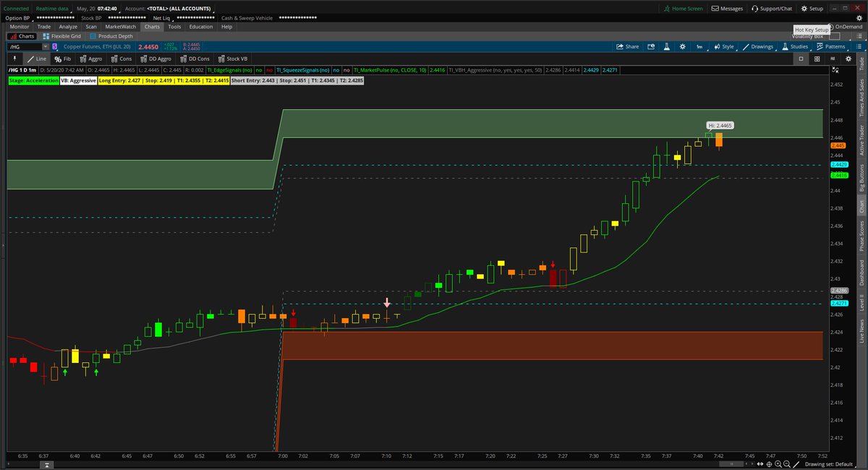The width and height of the screenshot is (868, 470).
Task: Open the Patterns menu
Action: pyautogui.click(x=833, y=46)
